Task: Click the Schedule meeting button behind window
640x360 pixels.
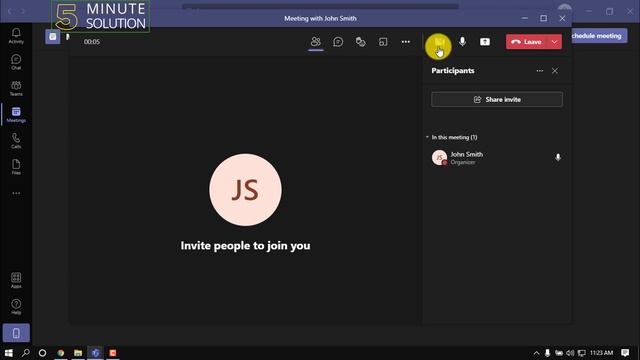Action: point(599,36)
